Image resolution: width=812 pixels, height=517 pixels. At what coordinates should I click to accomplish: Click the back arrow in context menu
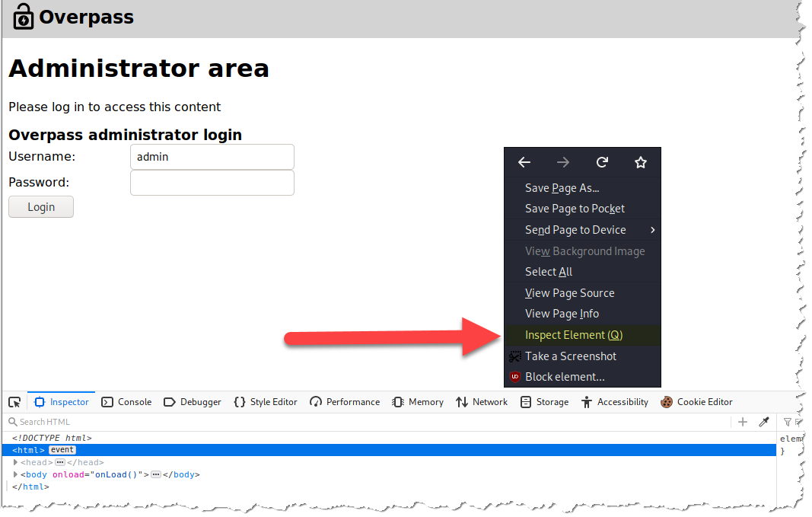[524, 162]
